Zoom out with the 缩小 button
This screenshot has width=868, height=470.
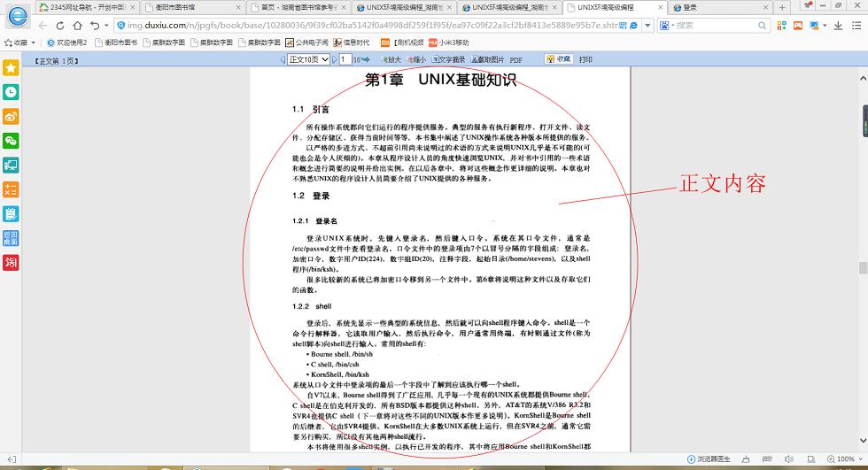[416, 59]
